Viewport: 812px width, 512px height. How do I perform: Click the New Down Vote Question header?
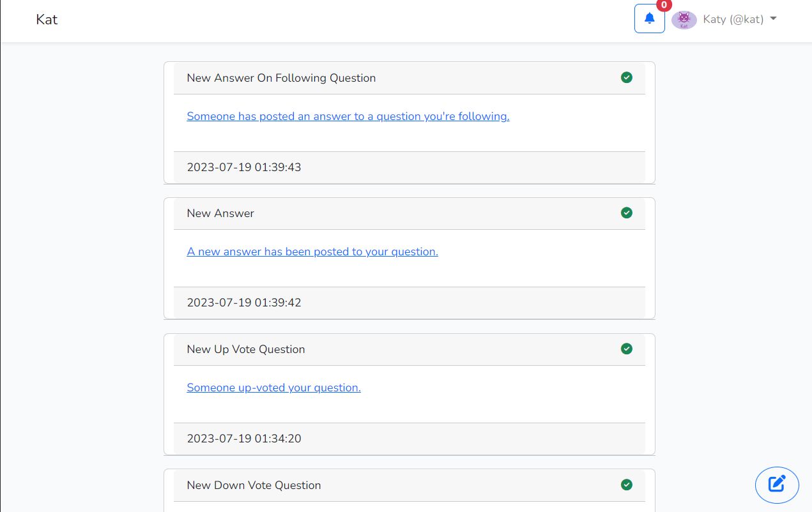(254, 485)
